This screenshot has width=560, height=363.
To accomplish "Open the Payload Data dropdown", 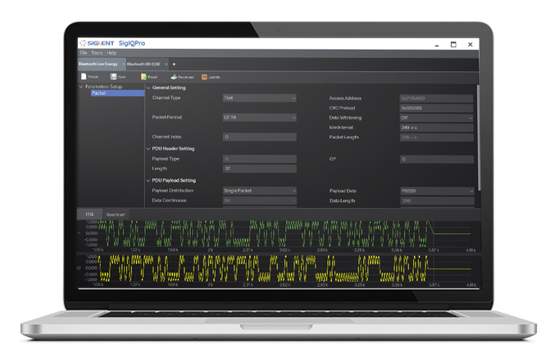I will (437, 191).
